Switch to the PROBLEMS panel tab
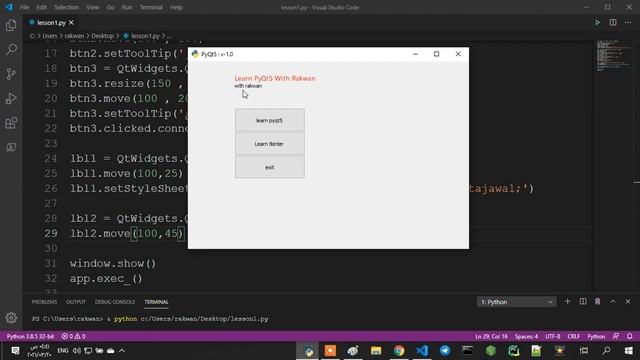 [44, 302]
